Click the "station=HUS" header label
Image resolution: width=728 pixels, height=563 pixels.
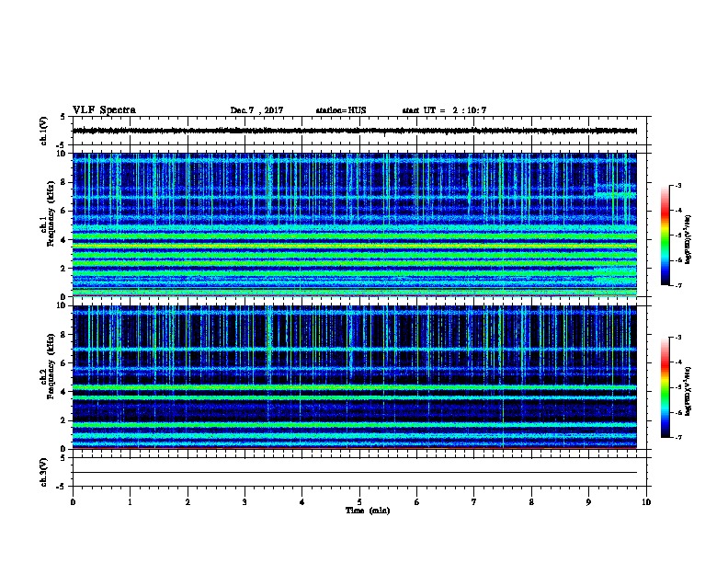tap(341, 110)
